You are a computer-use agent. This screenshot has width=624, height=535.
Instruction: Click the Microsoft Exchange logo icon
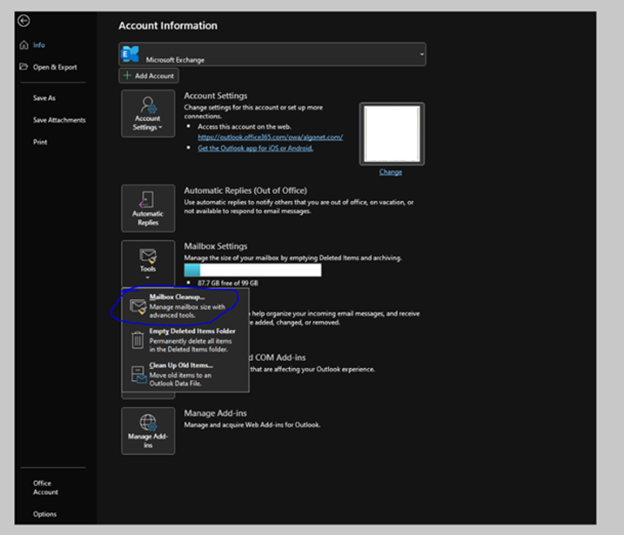pyautogui.click(x=131, y=54)
